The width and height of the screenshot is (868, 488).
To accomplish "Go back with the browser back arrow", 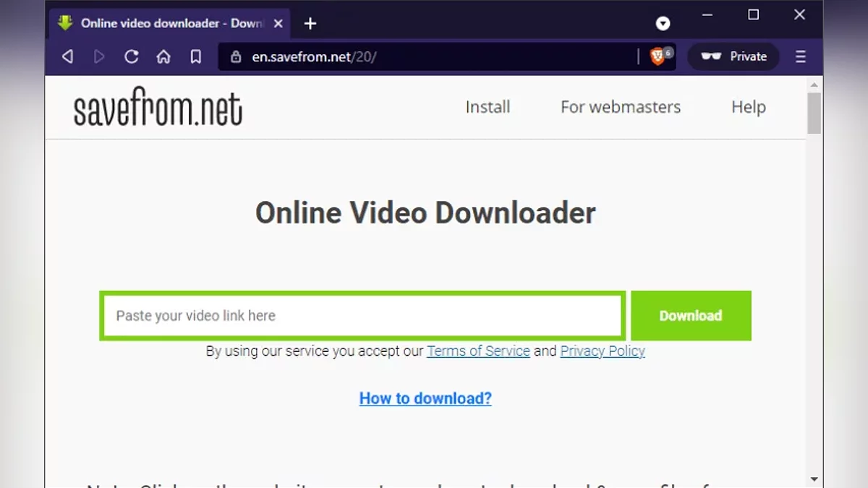I will coord(67,56).
